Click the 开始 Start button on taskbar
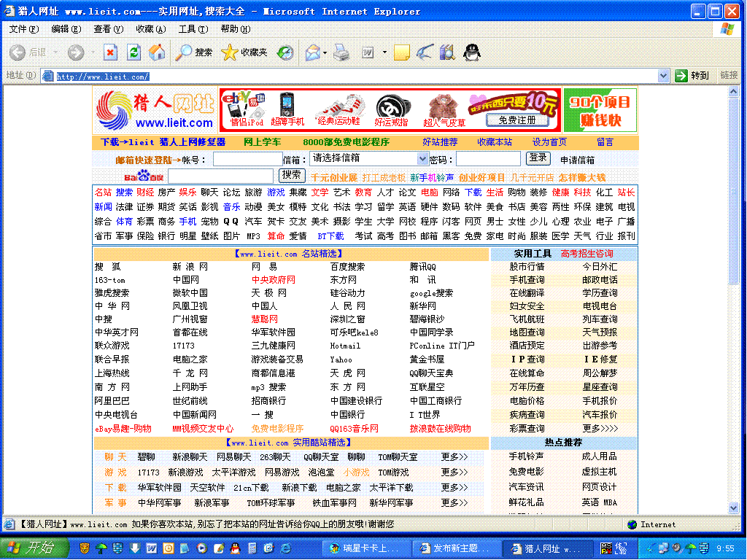Screen dimensions: 747x560 tap(31, 548)
